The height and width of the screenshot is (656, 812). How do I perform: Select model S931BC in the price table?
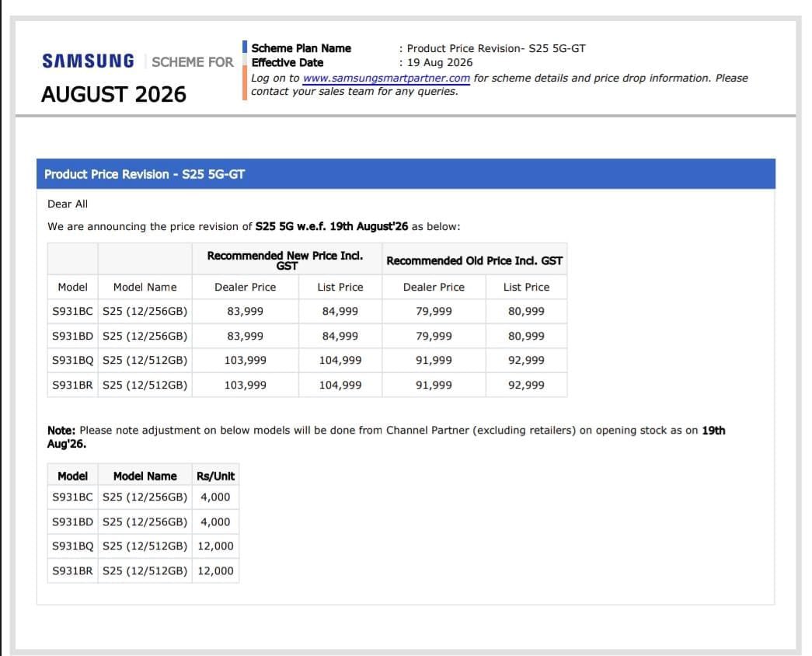[72, 312]
